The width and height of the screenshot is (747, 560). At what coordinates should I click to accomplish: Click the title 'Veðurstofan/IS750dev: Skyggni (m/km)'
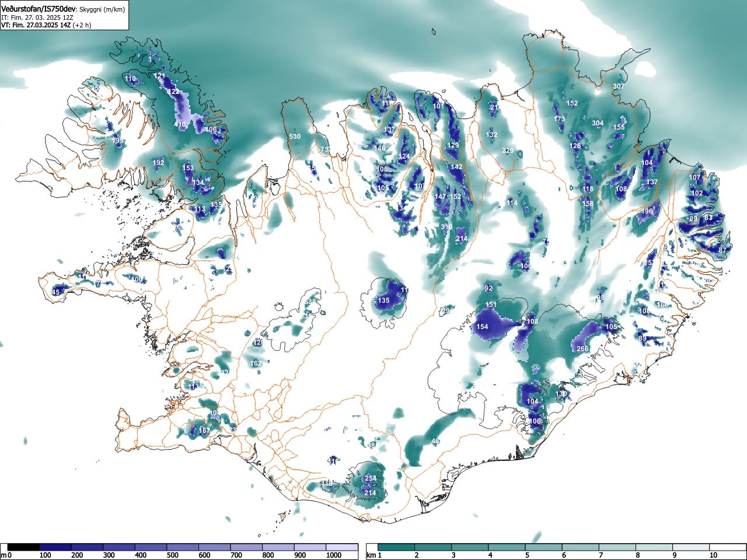pos(64,9)
